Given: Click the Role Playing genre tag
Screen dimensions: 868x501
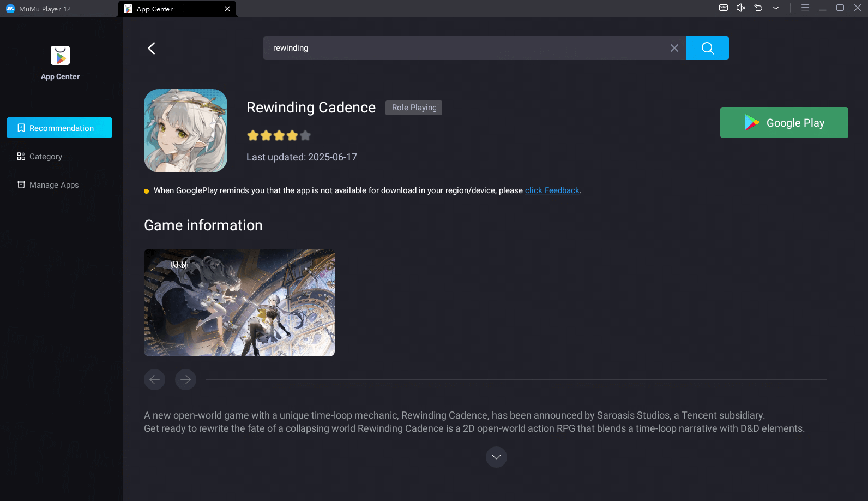Looking at the screenshot, I should point(414,108).
